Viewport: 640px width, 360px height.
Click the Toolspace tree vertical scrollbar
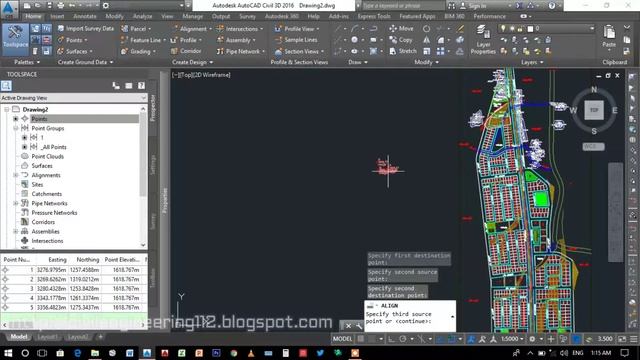point(143,177)
